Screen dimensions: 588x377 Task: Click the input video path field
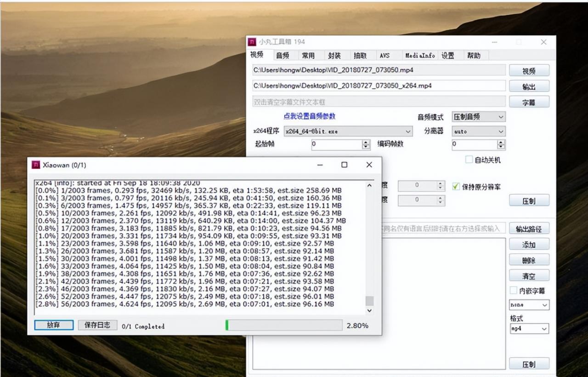coord(379,70)
